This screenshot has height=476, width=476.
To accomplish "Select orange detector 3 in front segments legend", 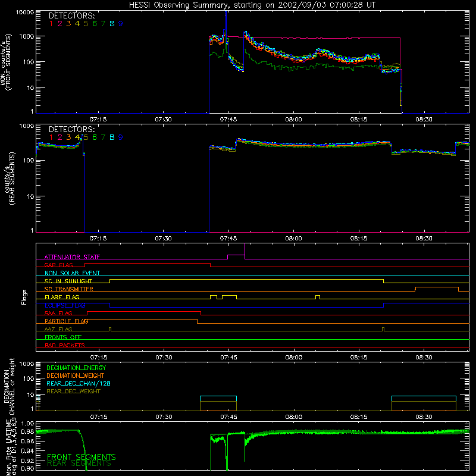I will (x=68, y=24).
